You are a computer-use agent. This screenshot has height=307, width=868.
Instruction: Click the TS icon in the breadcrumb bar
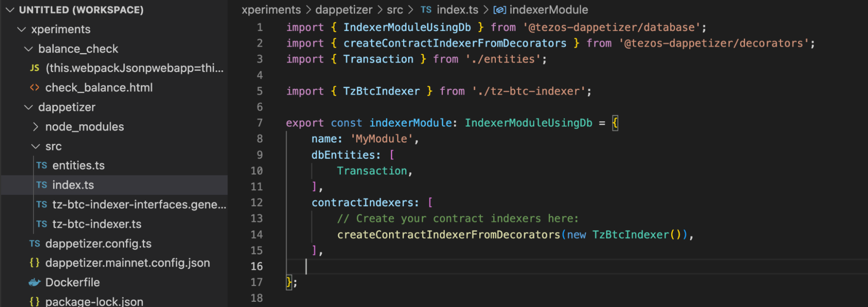[426, 10]
